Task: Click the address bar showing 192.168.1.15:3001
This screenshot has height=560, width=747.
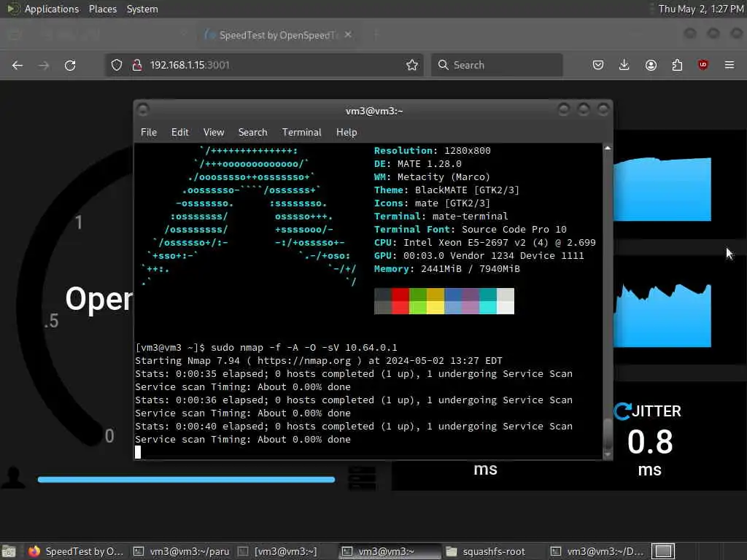Action: (264, 65)
